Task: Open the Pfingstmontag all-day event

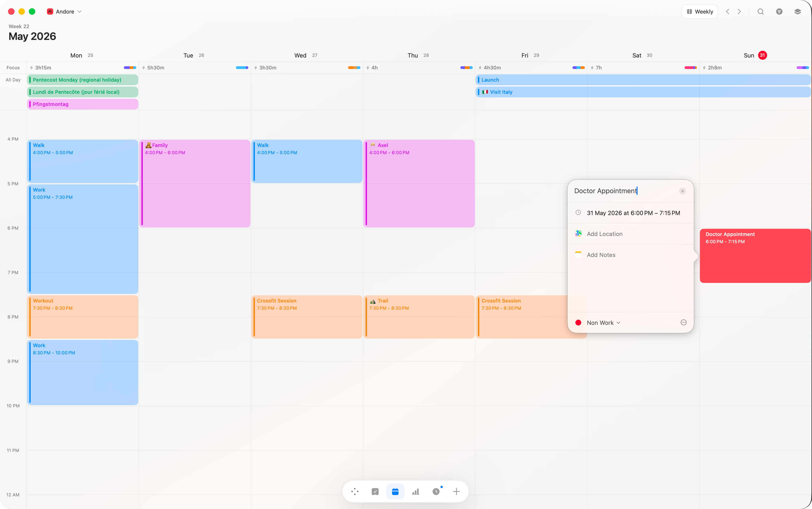Action: 83,104
